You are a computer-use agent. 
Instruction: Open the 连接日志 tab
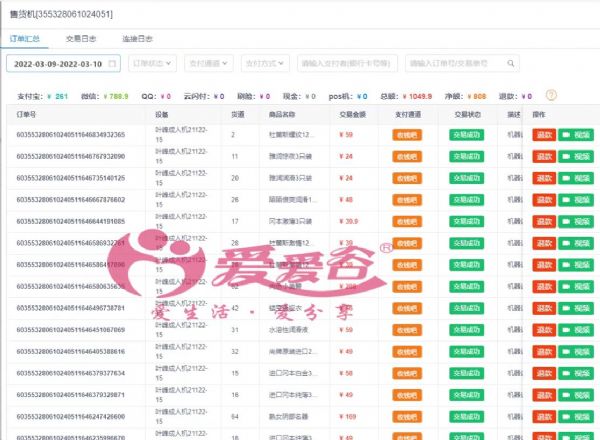click(x=137, y=38)
